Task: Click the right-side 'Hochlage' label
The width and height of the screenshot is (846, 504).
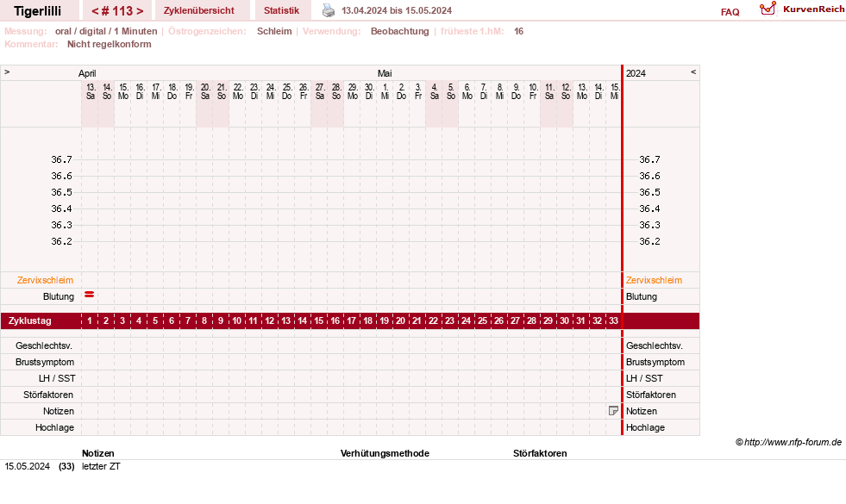Action: tap(645, 427)
